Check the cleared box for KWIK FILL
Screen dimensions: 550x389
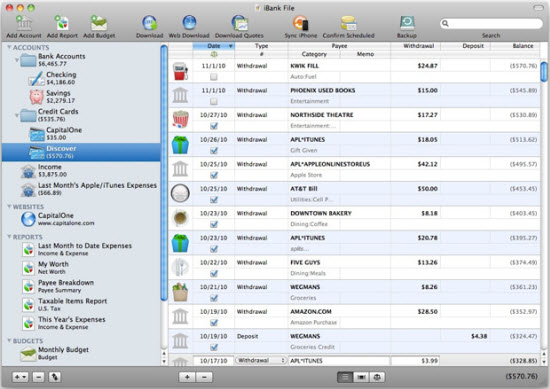click(x=214, y=77)
